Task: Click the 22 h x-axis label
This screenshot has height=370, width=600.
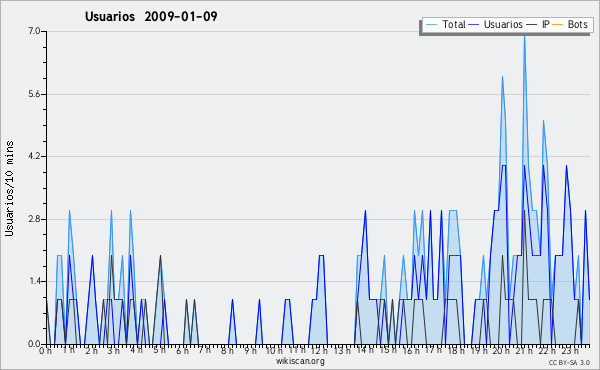Action: pyautogui.click(x=547, y=350)
